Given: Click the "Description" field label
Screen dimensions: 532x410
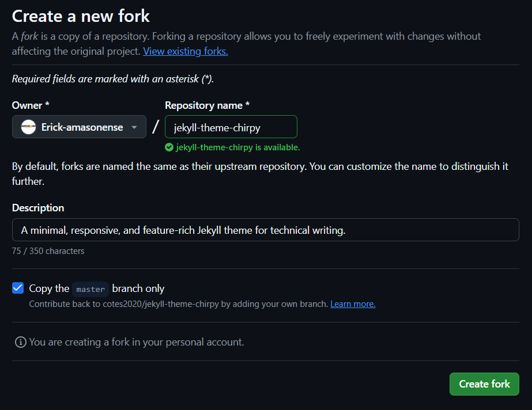Looking at the screenshot, I should click(x=38, y=208).
